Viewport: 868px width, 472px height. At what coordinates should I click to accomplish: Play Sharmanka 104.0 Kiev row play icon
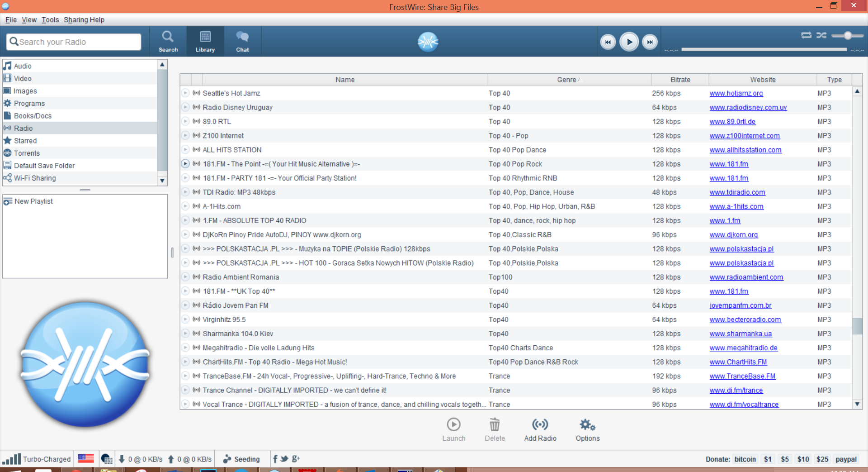tap(185, 334)
